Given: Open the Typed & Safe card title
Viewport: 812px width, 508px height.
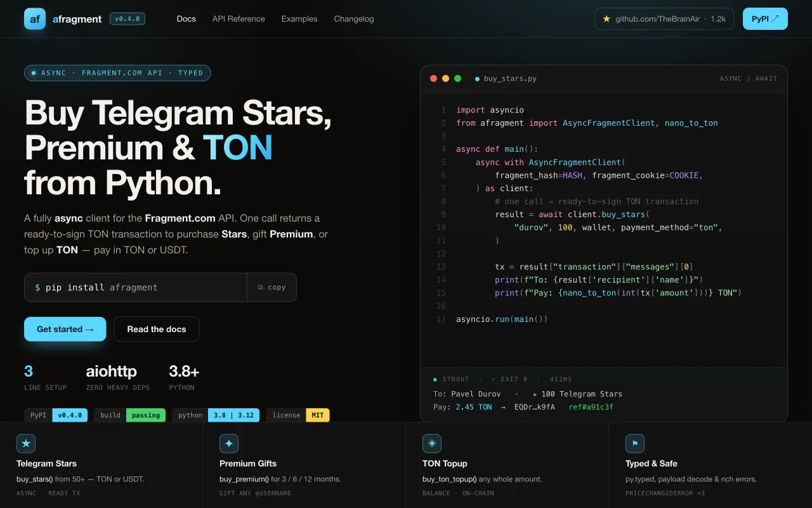Looking at the screenshot, I should [x=652, y=464].
